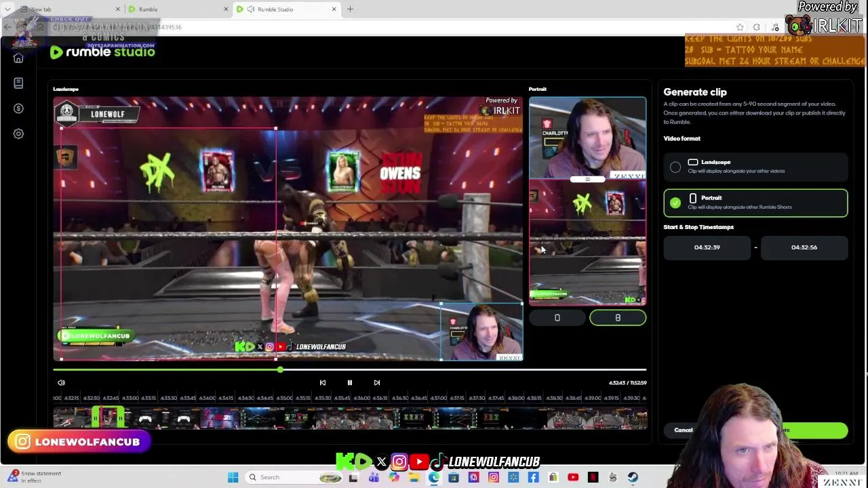Open the dollar monetization icon in the sidebar
This screenshot has width=868, height=488.
(18, 108)
